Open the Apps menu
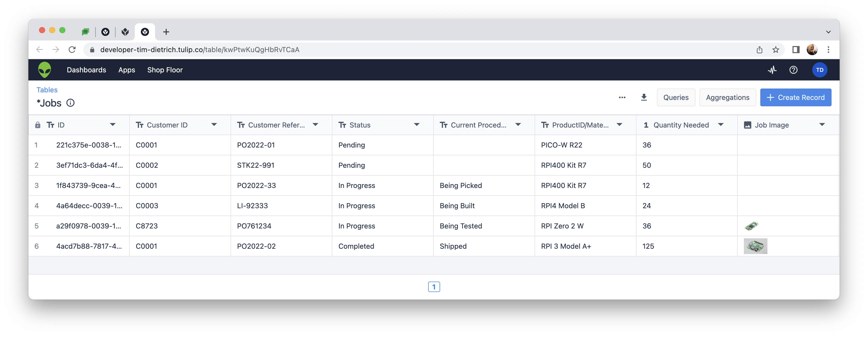 pyautogui.click(x=127, y=70)
